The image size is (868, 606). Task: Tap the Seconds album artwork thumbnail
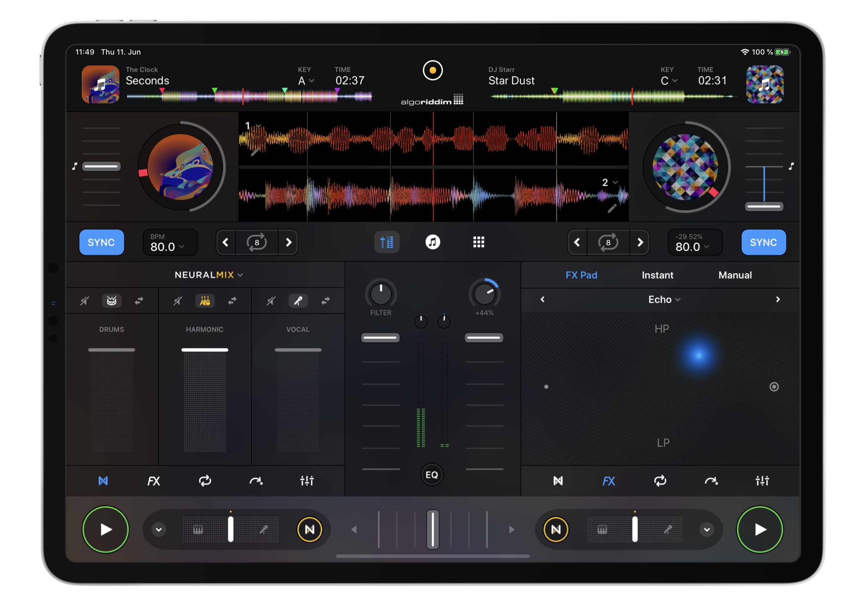tap(101, 84)
